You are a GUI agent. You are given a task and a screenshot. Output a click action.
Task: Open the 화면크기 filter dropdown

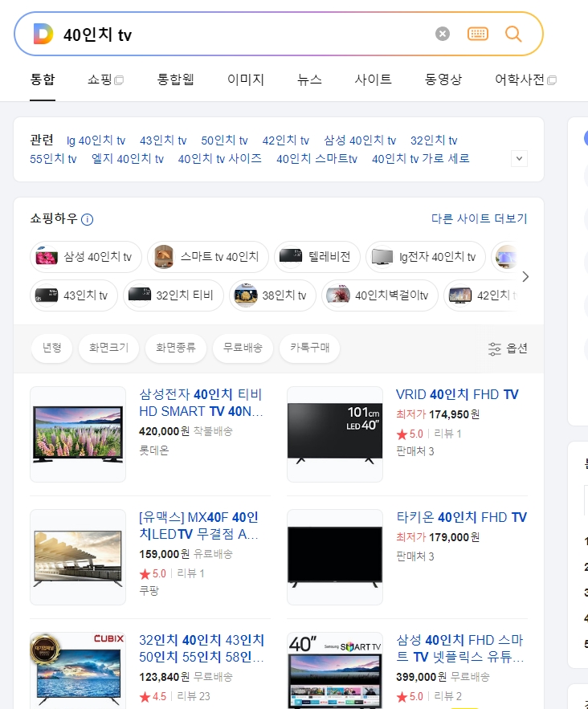[x=108, y=348]
